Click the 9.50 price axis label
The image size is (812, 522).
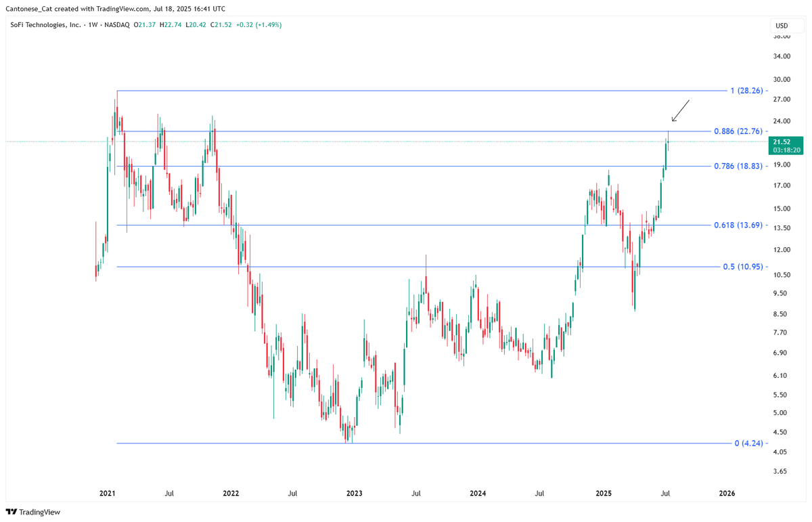[x=781, y=293]
